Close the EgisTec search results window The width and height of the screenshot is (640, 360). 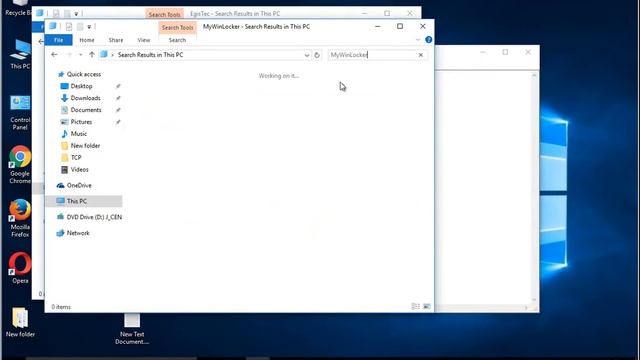(x=410, y=13)
